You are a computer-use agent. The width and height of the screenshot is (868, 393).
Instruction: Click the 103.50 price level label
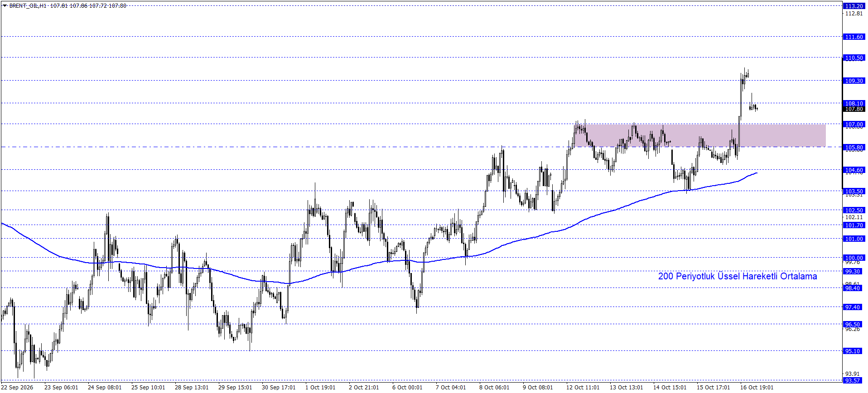point(854,191)
